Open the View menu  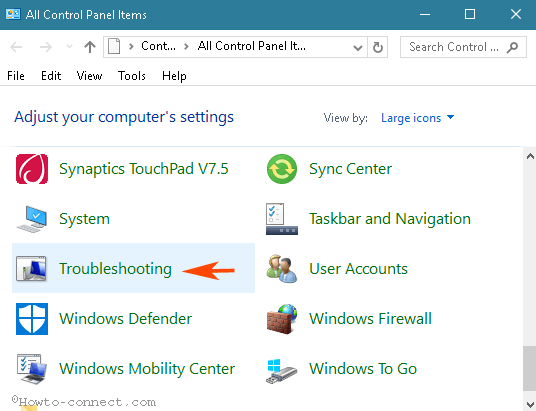(x=89, y=76)
